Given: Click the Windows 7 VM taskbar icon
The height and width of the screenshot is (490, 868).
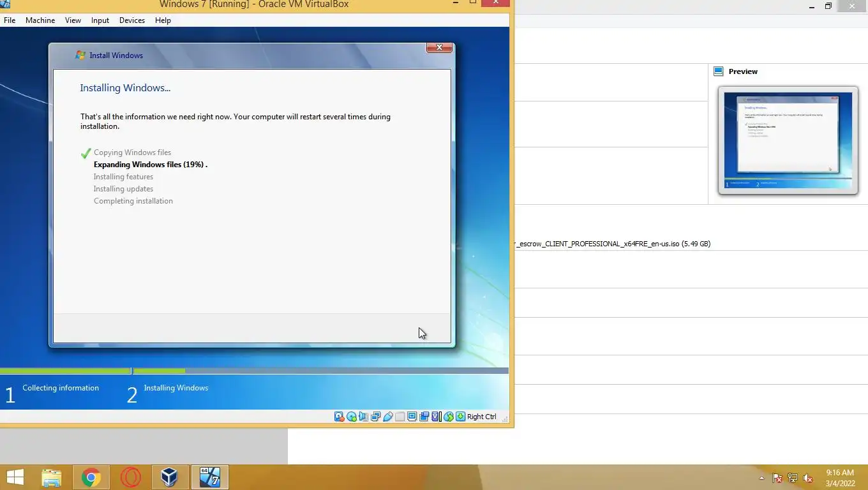Looking at the screenshot, I should pos(209,477).
